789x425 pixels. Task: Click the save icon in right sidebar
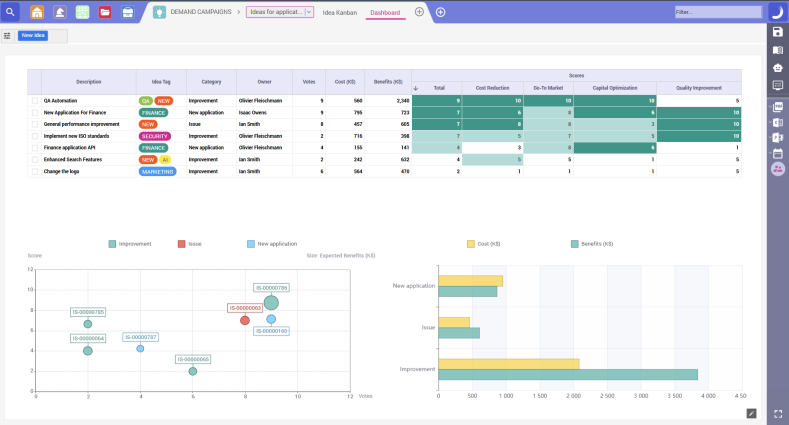[x=778, y=32]
